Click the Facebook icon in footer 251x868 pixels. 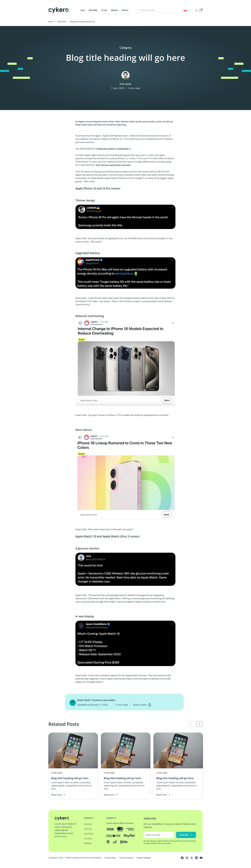point(182,858)
